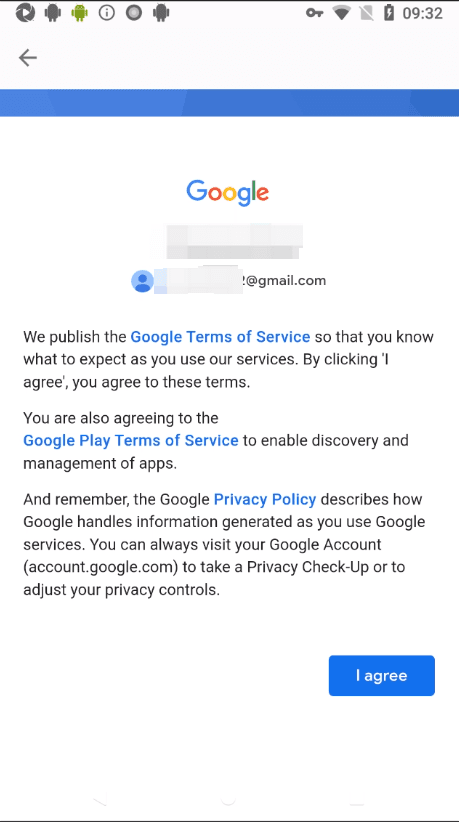The height and width of the screenshot is (822, 459).
Task: Tap the VPN key status icon
Action: [314, 13]
